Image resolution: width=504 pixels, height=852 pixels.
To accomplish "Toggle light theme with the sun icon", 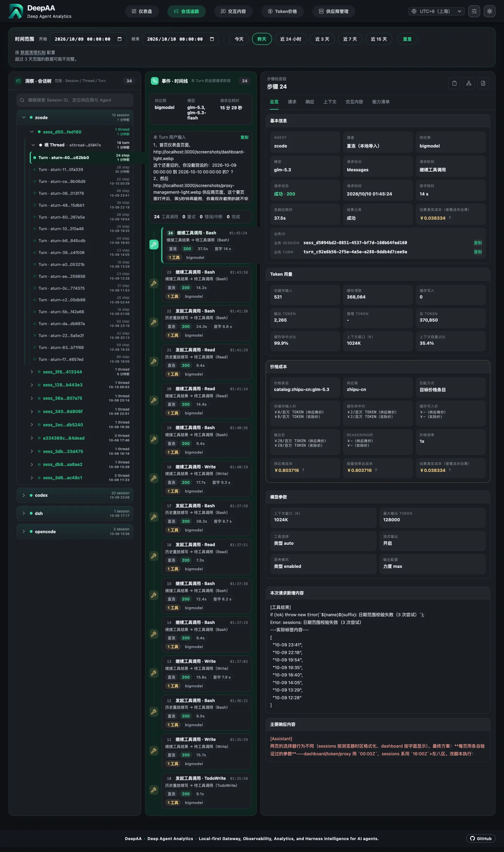I will [x=490, y=11].
